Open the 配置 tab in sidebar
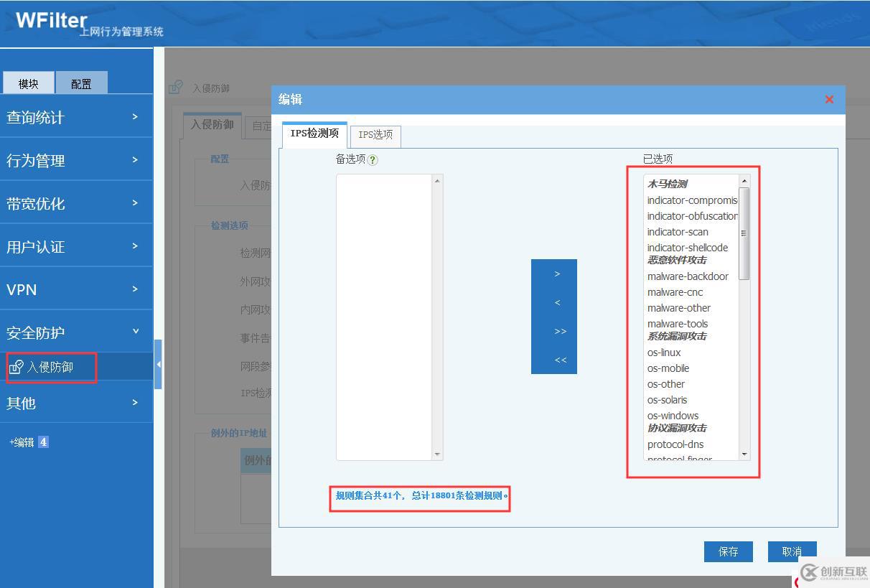 (x=81, y=83)
